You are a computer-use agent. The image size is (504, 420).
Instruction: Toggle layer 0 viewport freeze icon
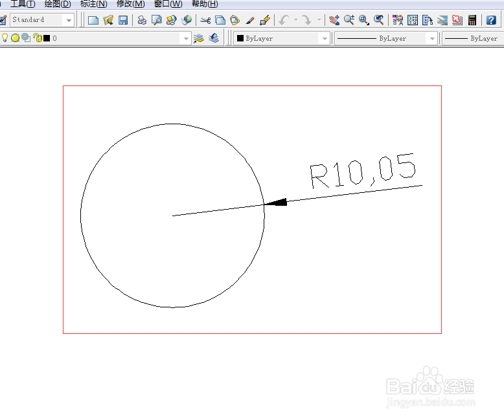coord(26,38)
